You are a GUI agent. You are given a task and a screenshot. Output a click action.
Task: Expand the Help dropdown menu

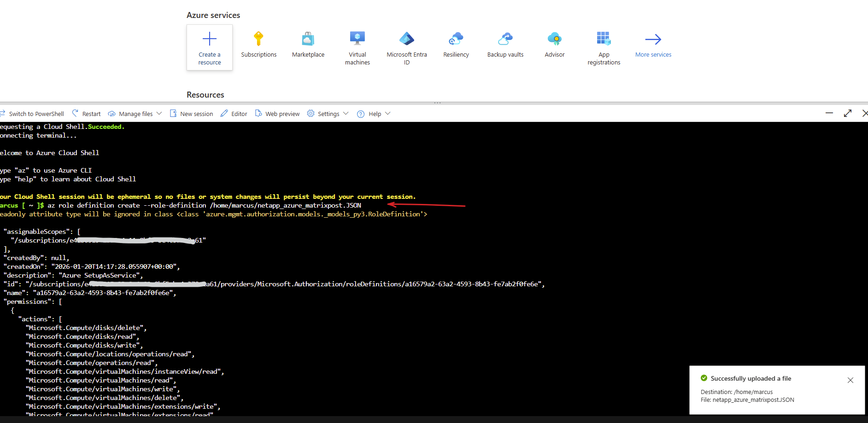[x=374, y=114]
